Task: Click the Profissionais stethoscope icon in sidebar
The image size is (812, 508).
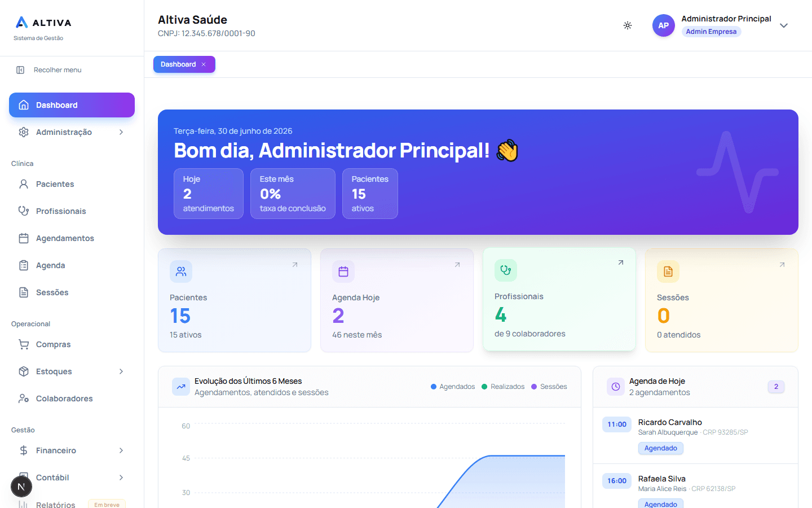Action: point(24,211)
